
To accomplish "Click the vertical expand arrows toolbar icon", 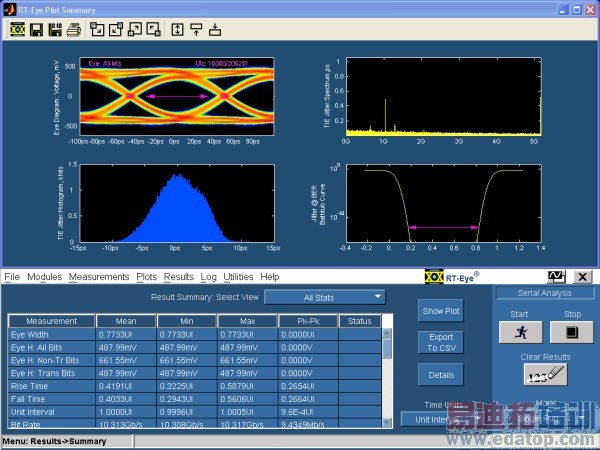I will point(179,28).
